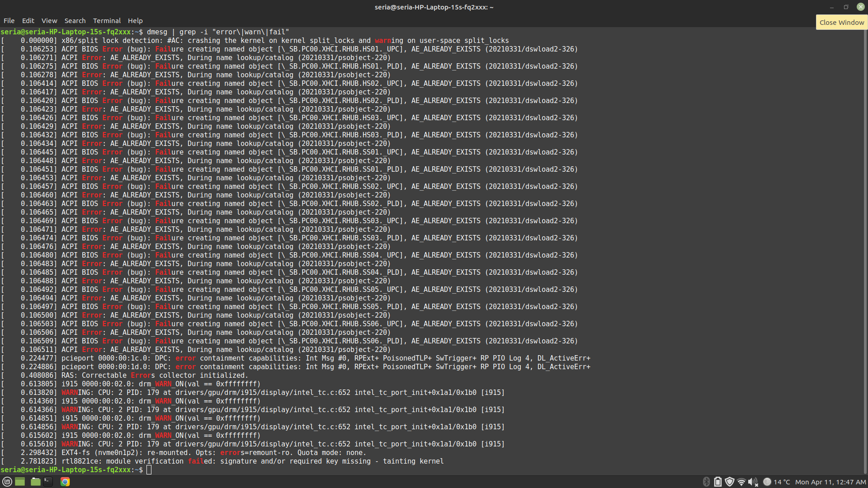
Task: Maximize or restore the terminal window
Action: (x=846, y=7)
